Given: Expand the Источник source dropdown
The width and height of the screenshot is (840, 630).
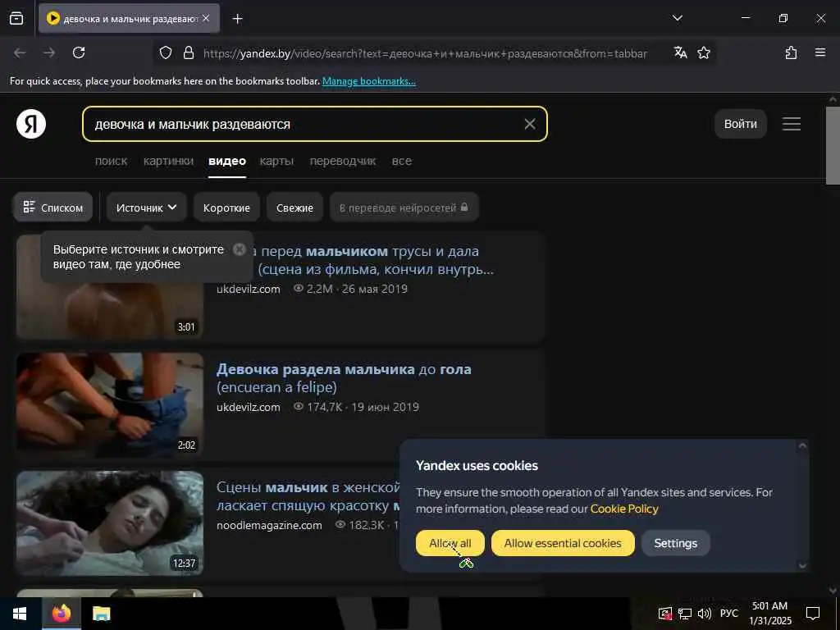Looking at the screenshot, I should 146,208.
